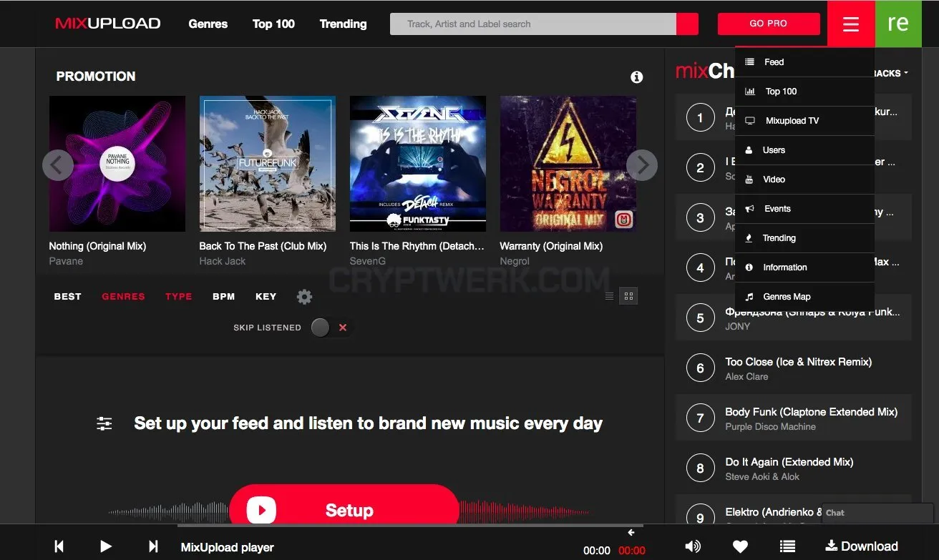This screenshot has height=560, width=939.
Task: Click the red X next to Skip Listened
Action: (343, 328)
